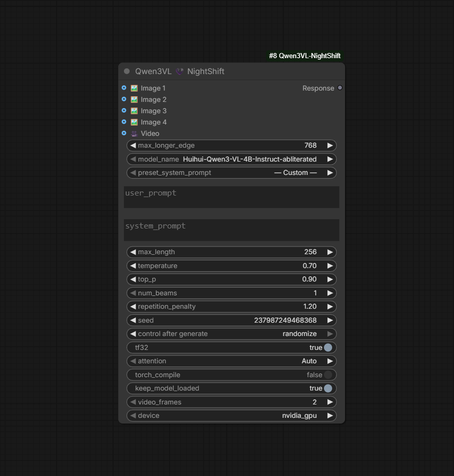The height and width of the screenshot is (476, 454).
Task: Increase max_longer_edge with right arrow
Action: pos(330,146)
